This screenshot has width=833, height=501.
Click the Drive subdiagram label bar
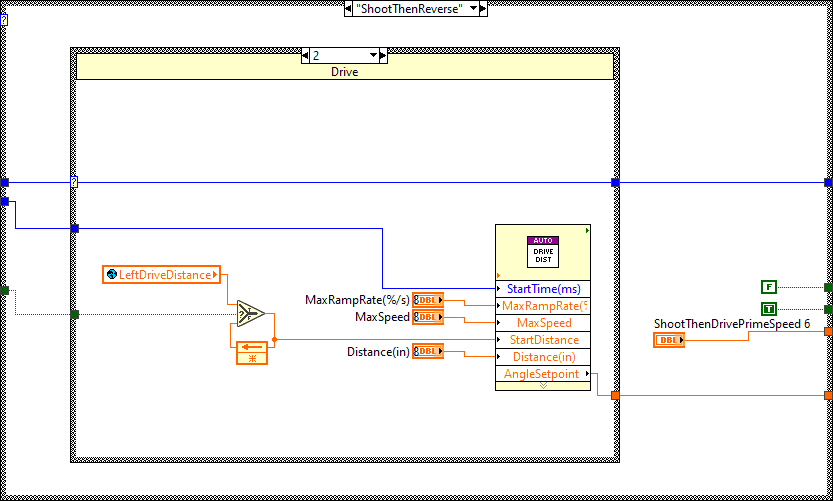[344, 72]
